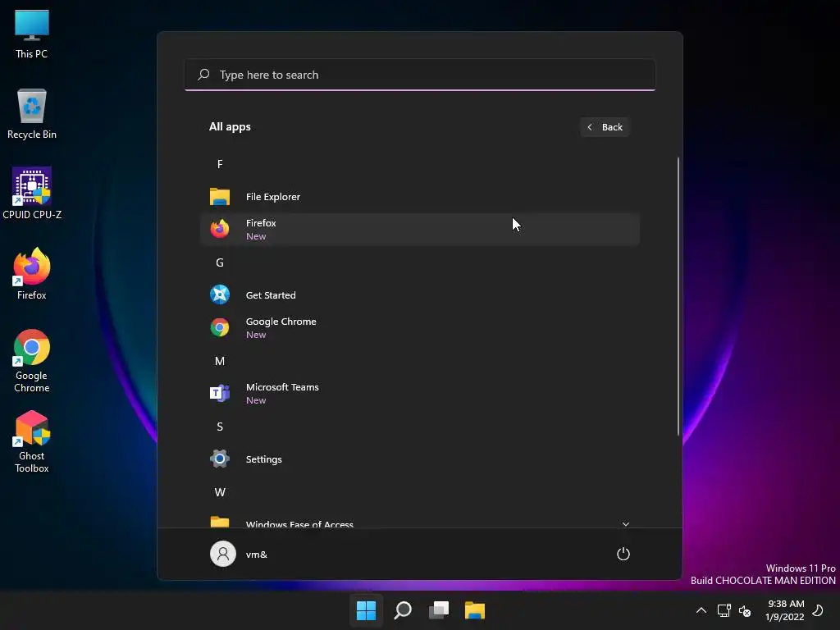This screenshot has width=840, height=630.
Task: Click the All apps list scrollbar
Action: [678, 296]
